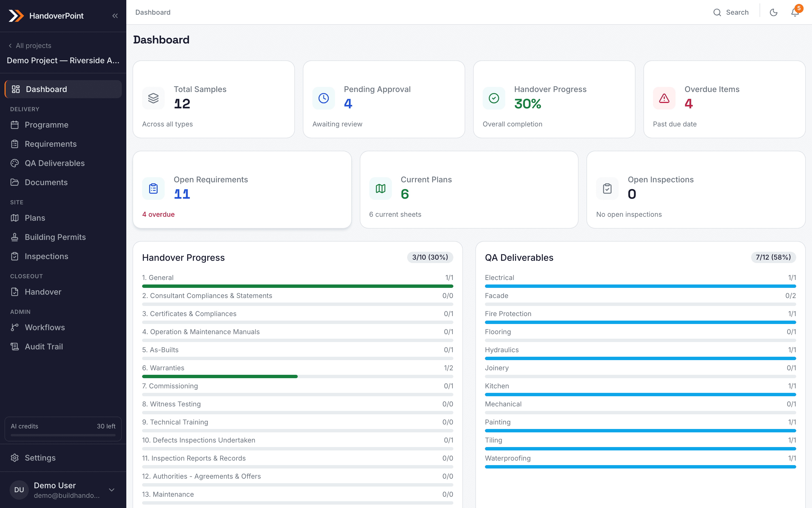Open QA Deliverables in the sidebar

coord(63,163)
